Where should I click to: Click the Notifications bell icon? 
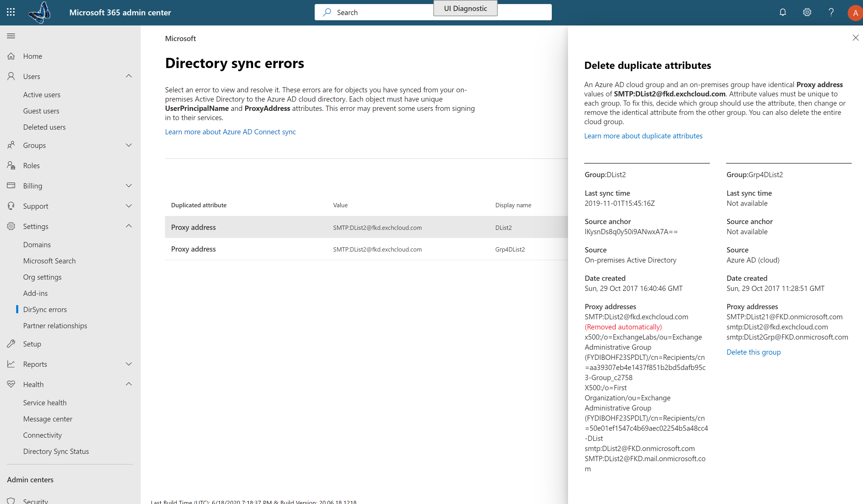[782, 12]
